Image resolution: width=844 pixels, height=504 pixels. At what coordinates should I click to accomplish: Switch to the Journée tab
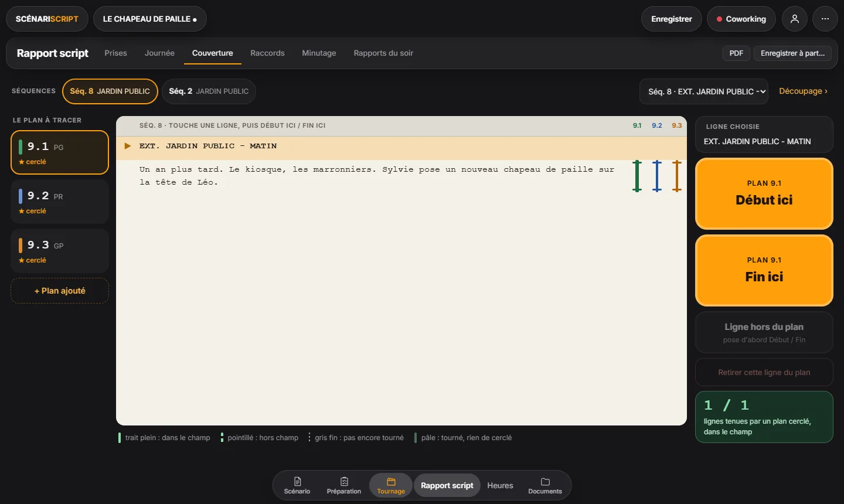(x=159, y=53)
